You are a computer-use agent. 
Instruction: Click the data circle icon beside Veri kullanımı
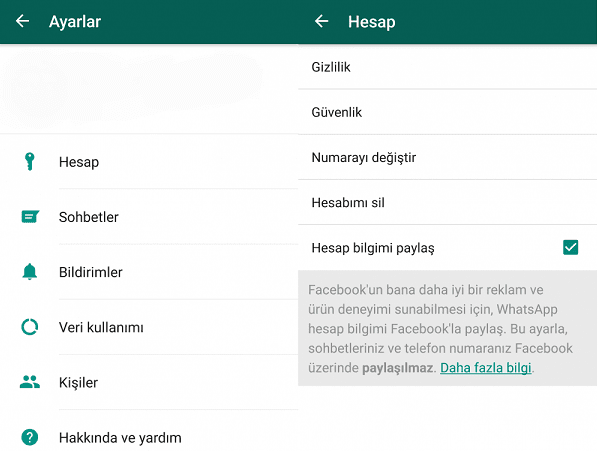[29, 327]
